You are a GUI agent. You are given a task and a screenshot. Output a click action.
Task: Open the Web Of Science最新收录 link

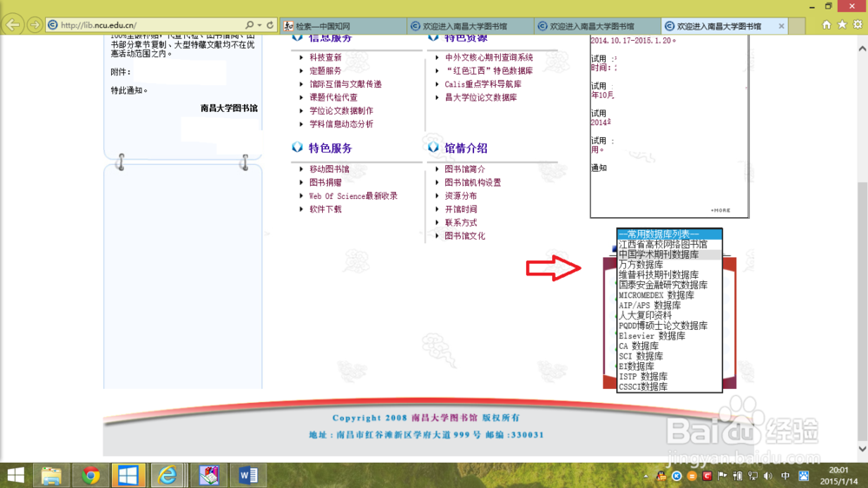pos(353,196)
